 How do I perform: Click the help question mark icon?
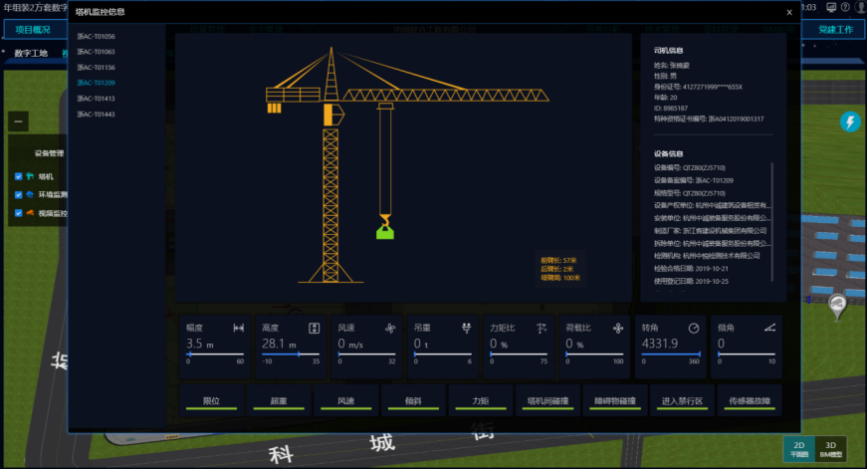(845, 7)
